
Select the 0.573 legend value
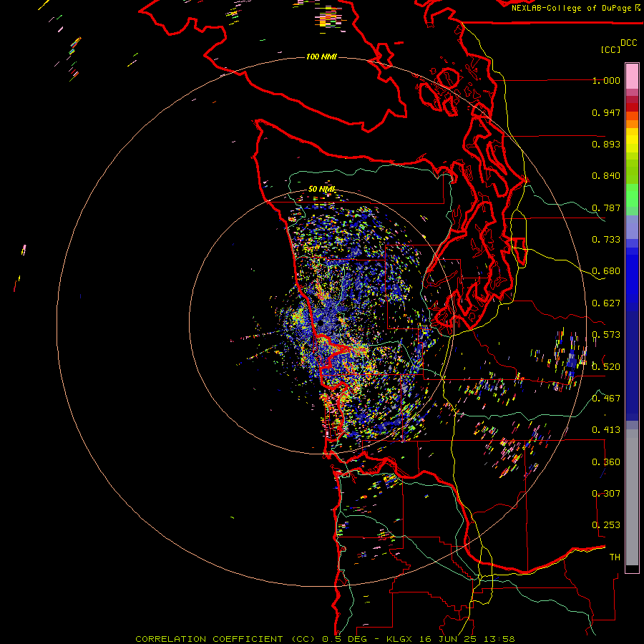tap(606, 335)
